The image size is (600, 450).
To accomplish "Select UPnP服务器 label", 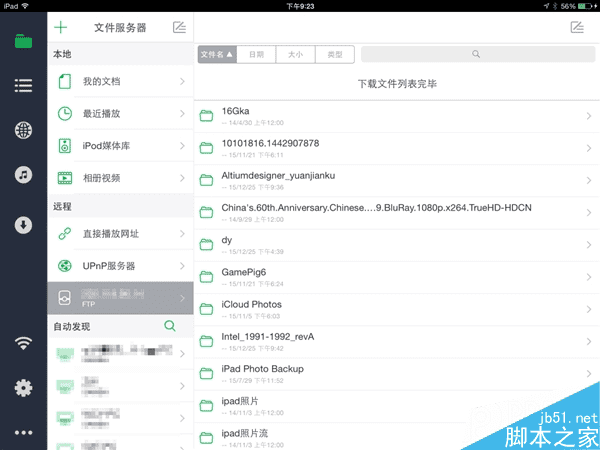I will pos(109,266).
